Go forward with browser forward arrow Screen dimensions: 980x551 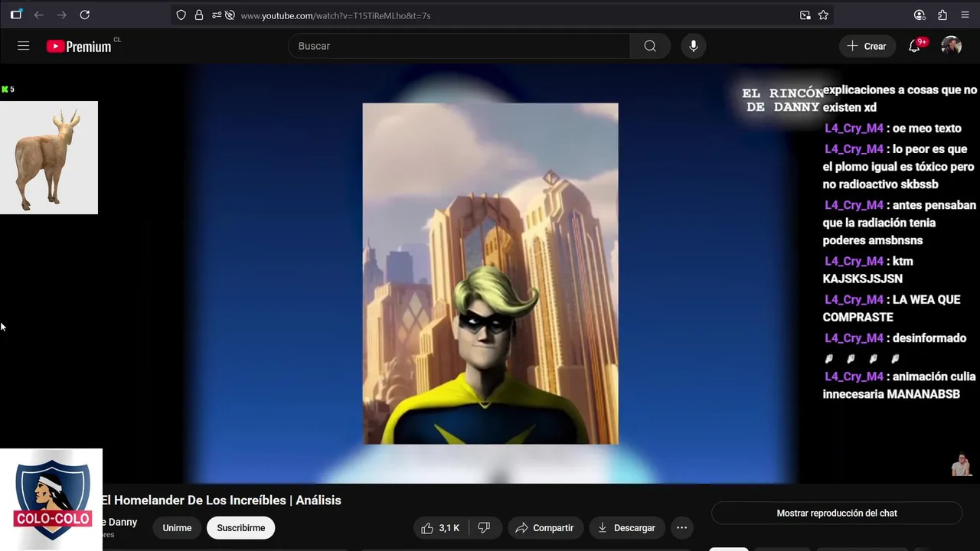tap(62, 15)
